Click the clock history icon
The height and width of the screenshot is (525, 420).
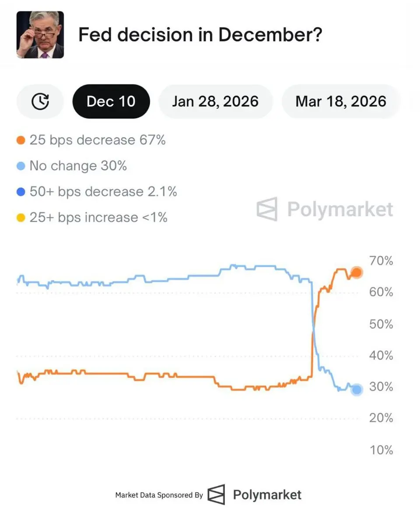click(x=40, y=101)
